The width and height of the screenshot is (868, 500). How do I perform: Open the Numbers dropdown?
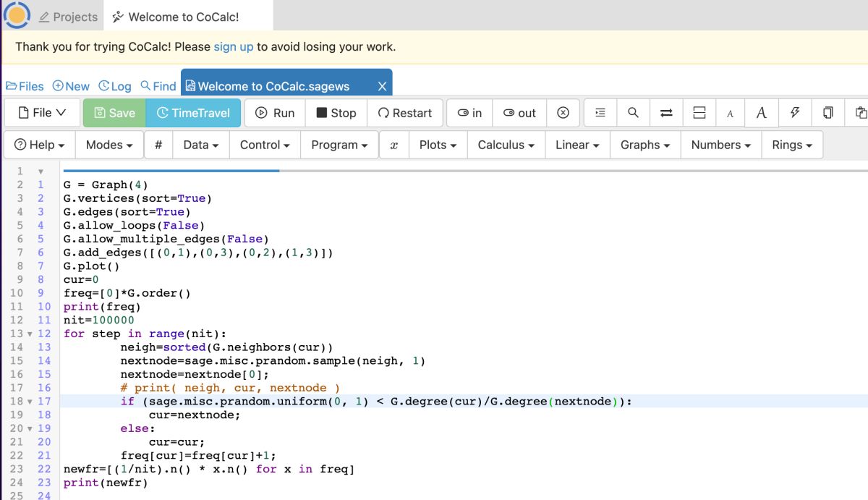[x=721, y=145]
